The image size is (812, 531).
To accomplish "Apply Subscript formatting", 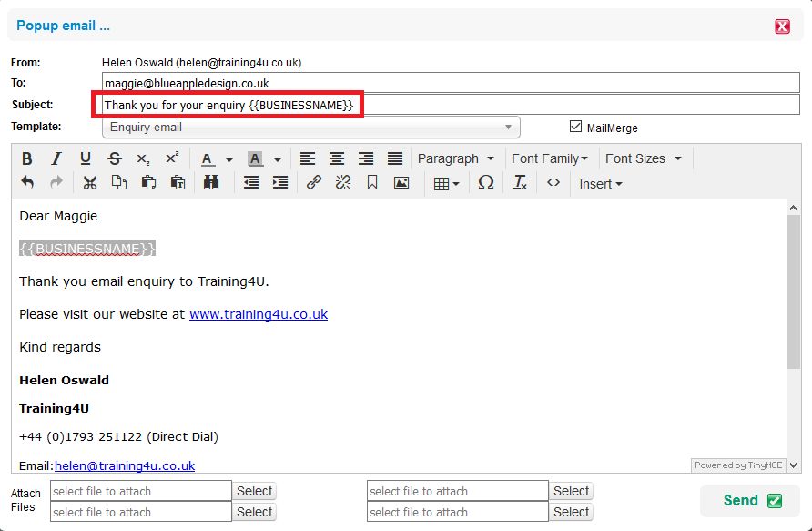I will pyautogui.click(x=144, y=158).
